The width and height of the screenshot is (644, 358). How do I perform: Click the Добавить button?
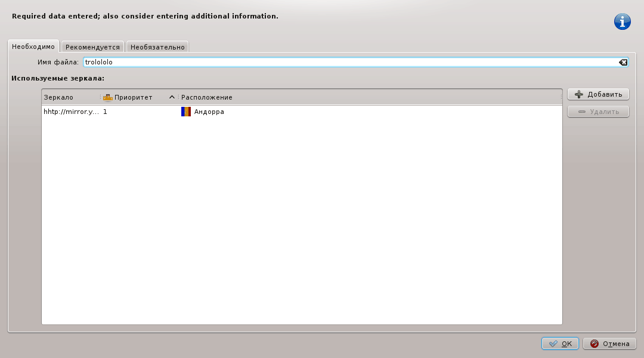click(x=598, y=94)
